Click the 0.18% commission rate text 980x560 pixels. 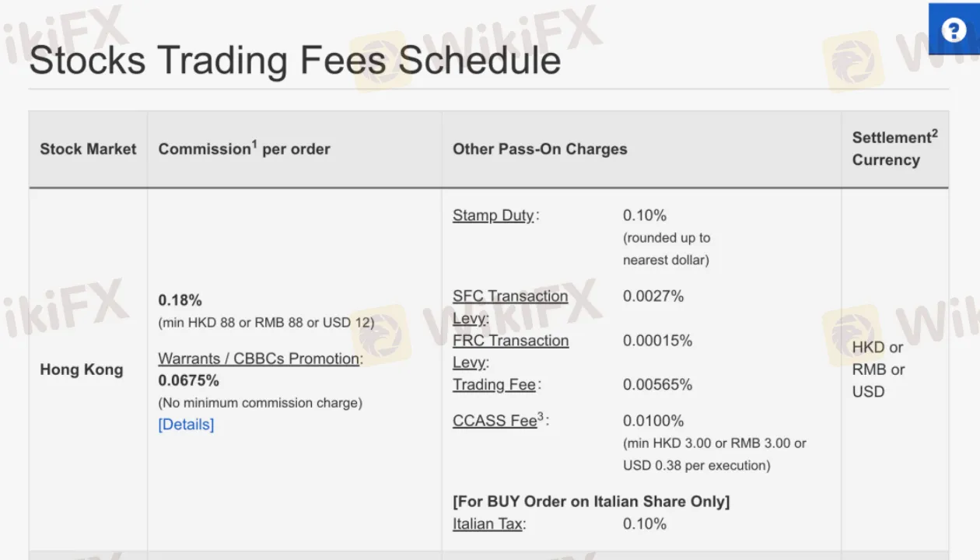[x=180, y=300]
